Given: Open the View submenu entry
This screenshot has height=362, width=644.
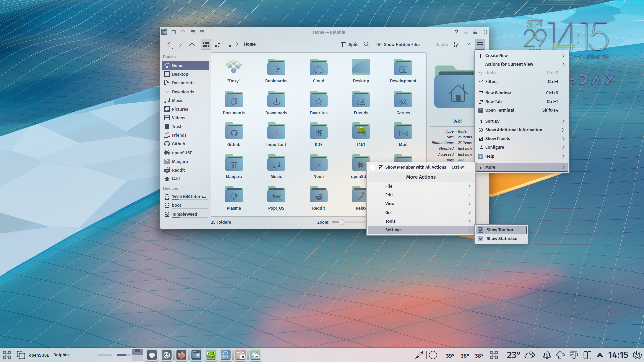Looking at the screenshot, I should (x=421, y=204).
